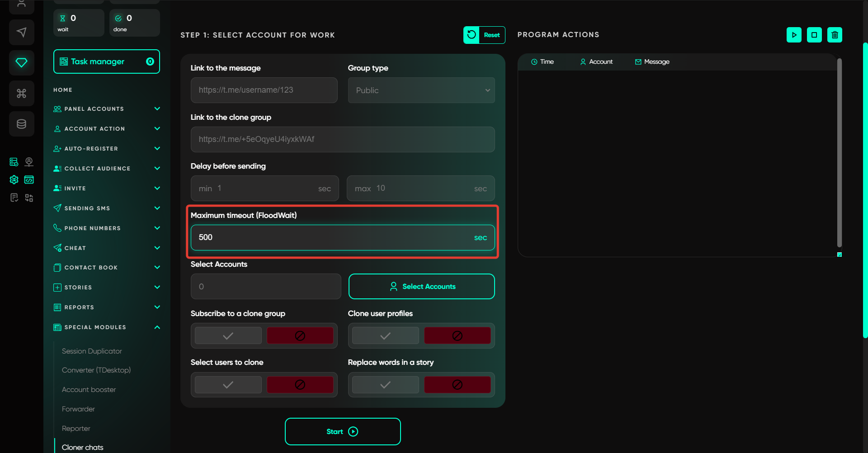Click the paper plane icon in left rail
This screenshot has height=453, width=868.
pos(21,32)
